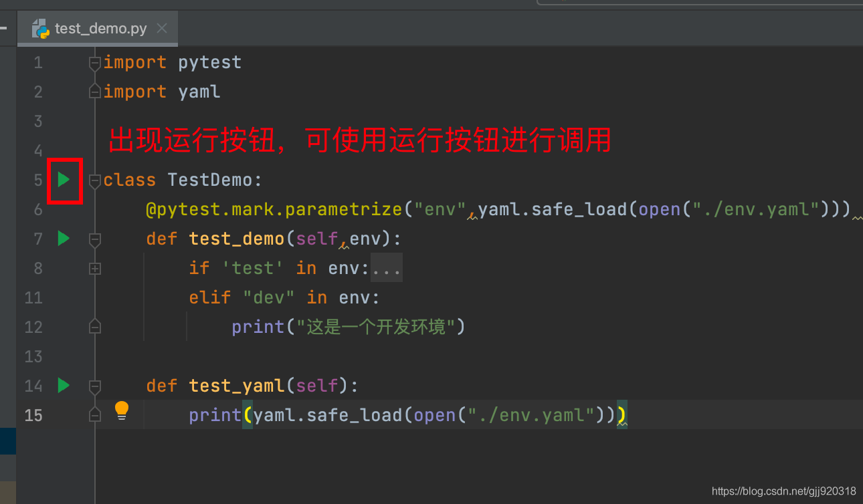
Task: Click the "./env.yaml" string on line 15
Action: pyautogui.click(x=531, y=415)
